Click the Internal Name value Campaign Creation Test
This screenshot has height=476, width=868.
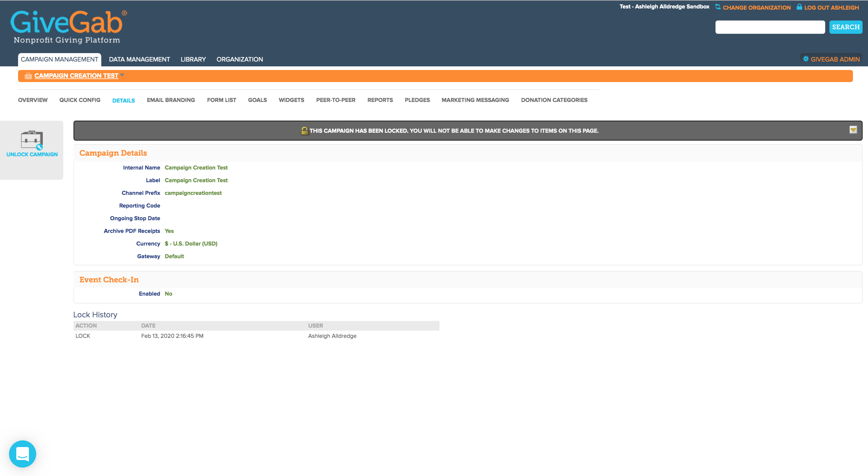pyautogui.click(x=196, y=168)
